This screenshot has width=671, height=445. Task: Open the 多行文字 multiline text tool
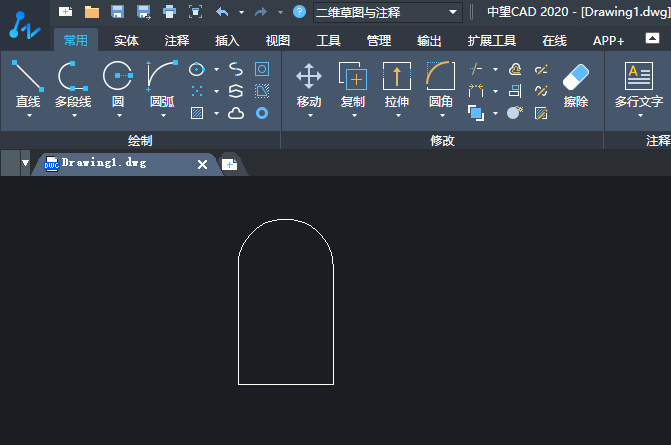[639, 84]
